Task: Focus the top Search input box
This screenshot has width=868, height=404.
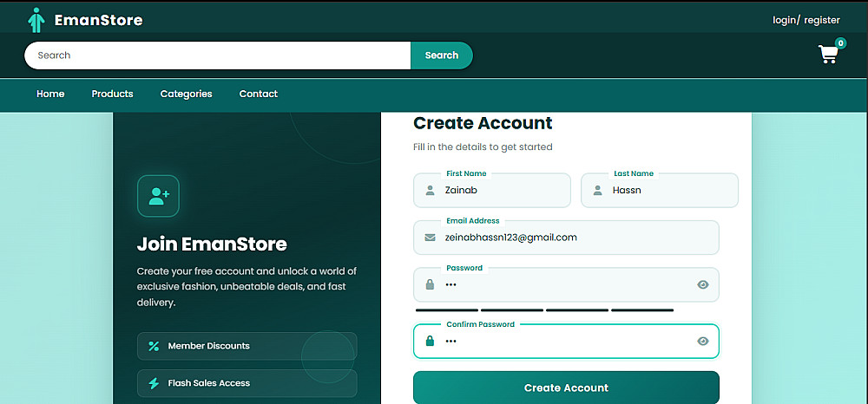Action: [218, 55]
